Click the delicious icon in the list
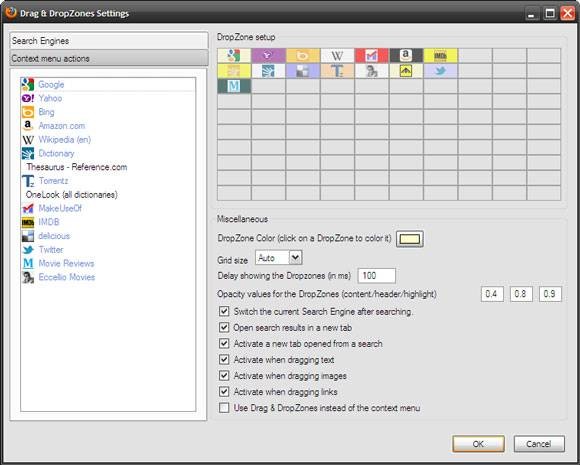 click(28, 236)
